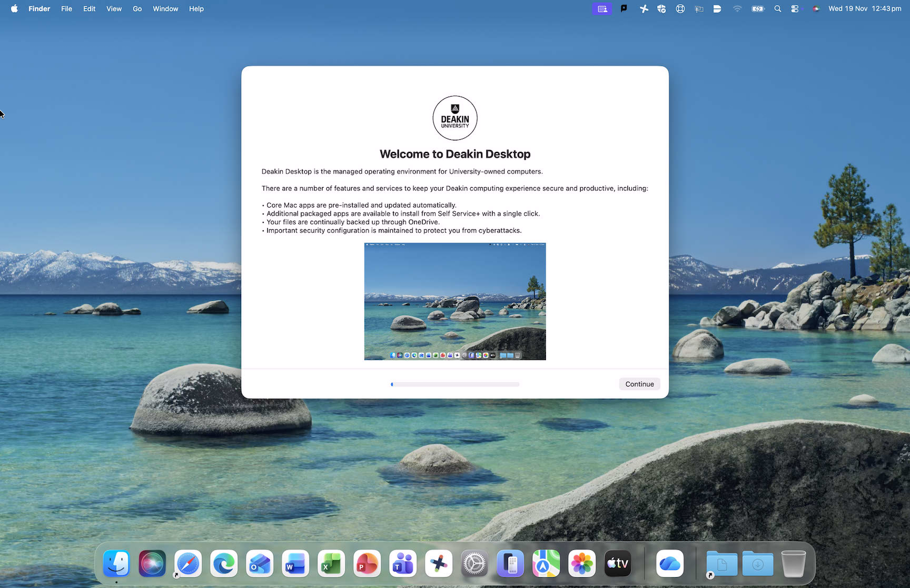Launch PowerPoint from the dock
The height and width of the screenshot is (588, 910).
(367, 564)
